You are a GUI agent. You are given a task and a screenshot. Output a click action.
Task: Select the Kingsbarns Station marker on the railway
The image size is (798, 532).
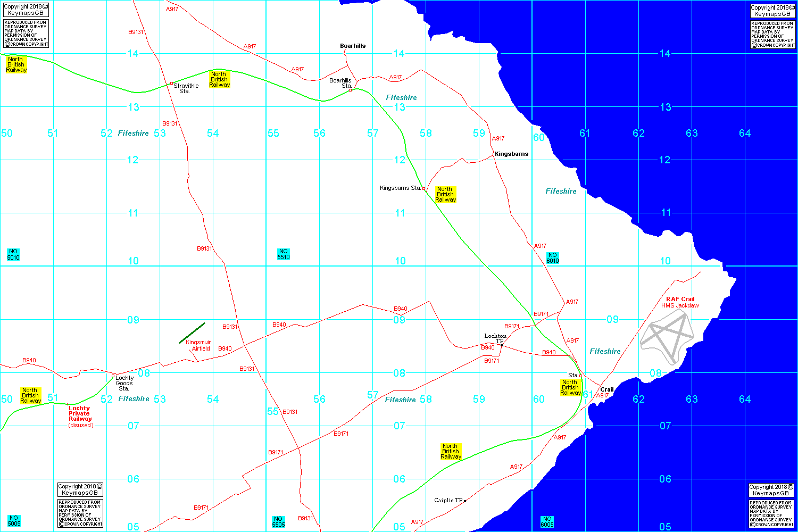[424, 189]
